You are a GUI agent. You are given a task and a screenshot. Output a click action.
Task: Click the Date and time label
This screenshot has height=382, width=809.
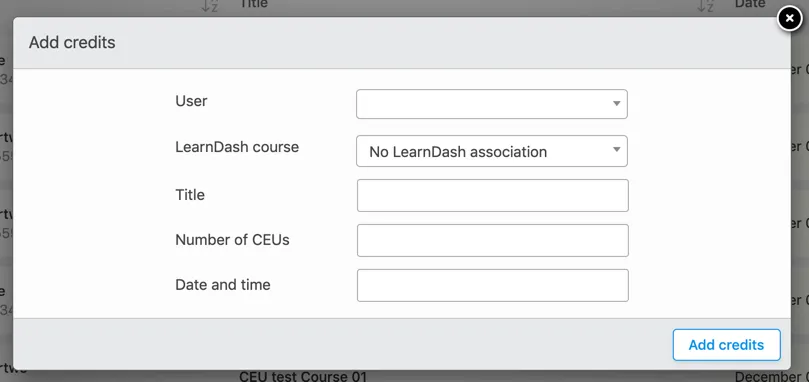coord(223,284)
